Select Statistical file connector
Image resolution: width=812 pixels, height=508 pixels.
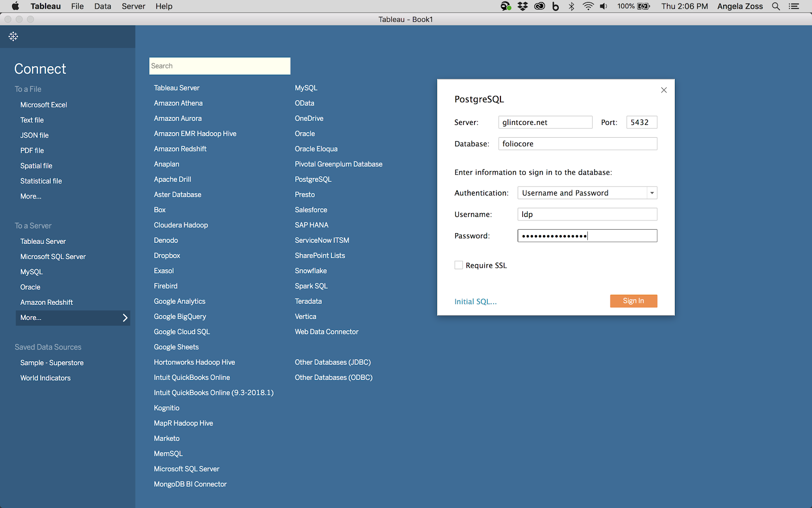tap(41, 181)
